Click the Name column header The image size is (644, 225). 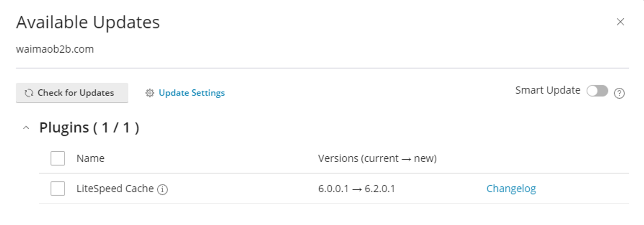point(90,158)
